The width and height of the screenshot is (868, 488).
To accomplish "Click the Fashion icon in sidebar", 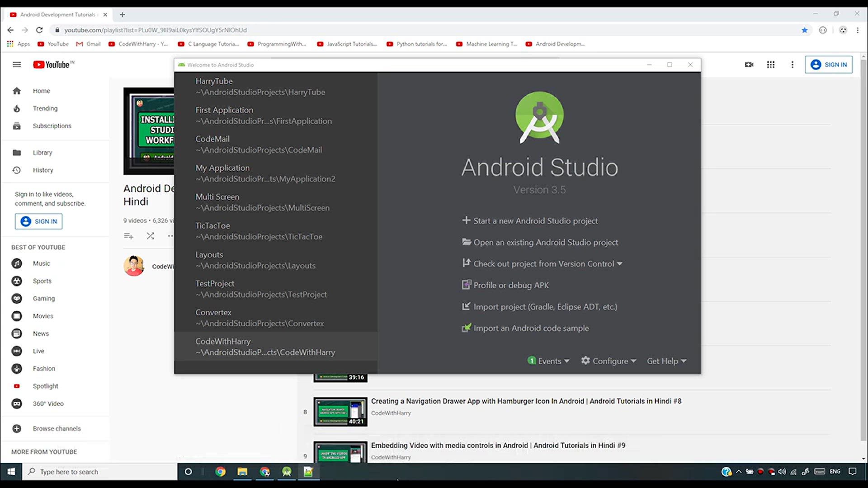I will [17, 369].
